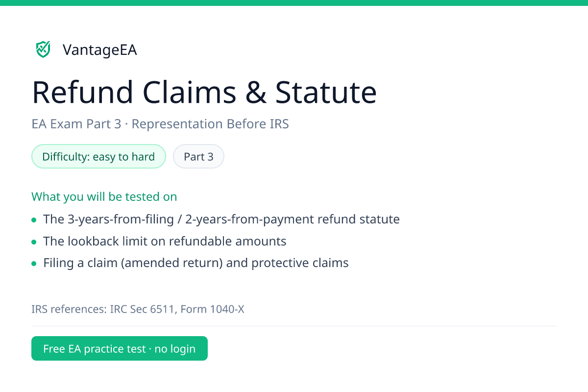This screenshot has width=588, height=392.
Task: Select the Part 3 tag pill
Action: (x=198, y=157)
